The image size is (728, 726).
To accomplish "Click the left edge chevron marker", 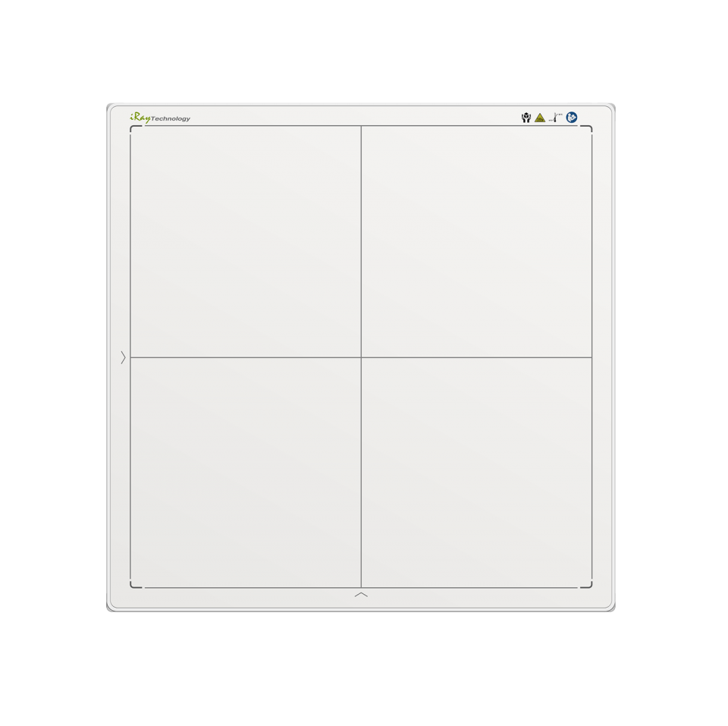I will pyautogui.click(x=123, y=357).
